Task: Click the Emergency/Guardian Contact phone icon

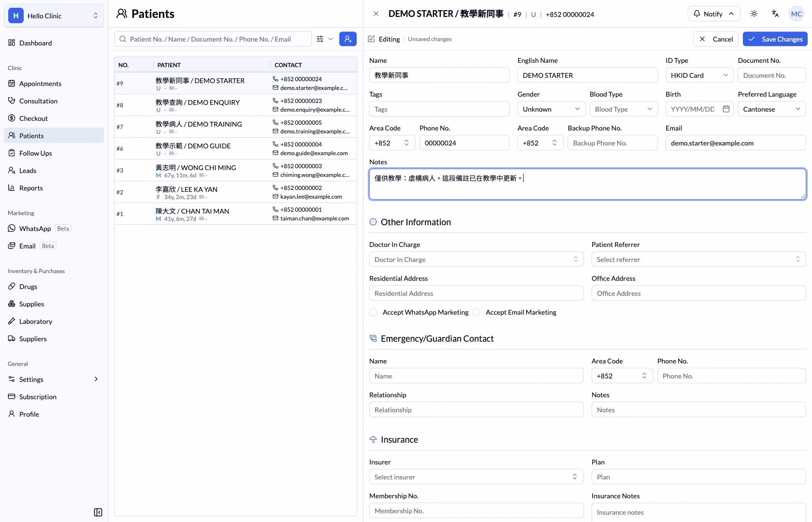Action: click(373, 339)
